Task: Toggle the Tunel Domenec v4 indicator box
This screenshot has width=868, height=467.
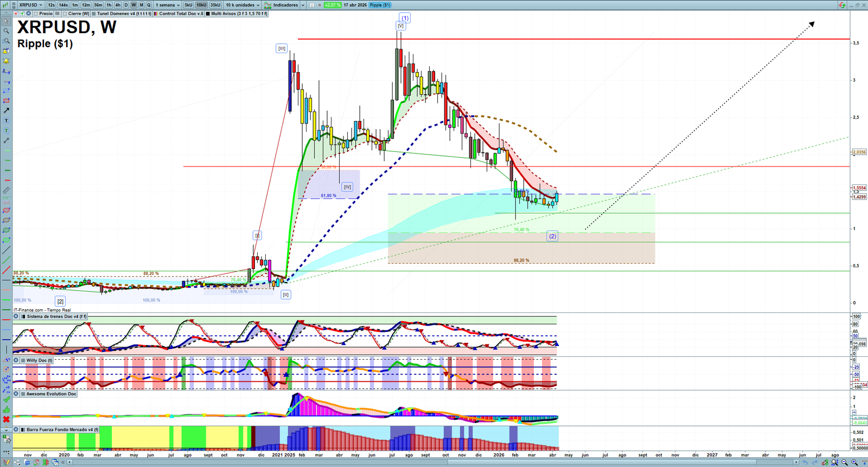Action: coord(94,14)
